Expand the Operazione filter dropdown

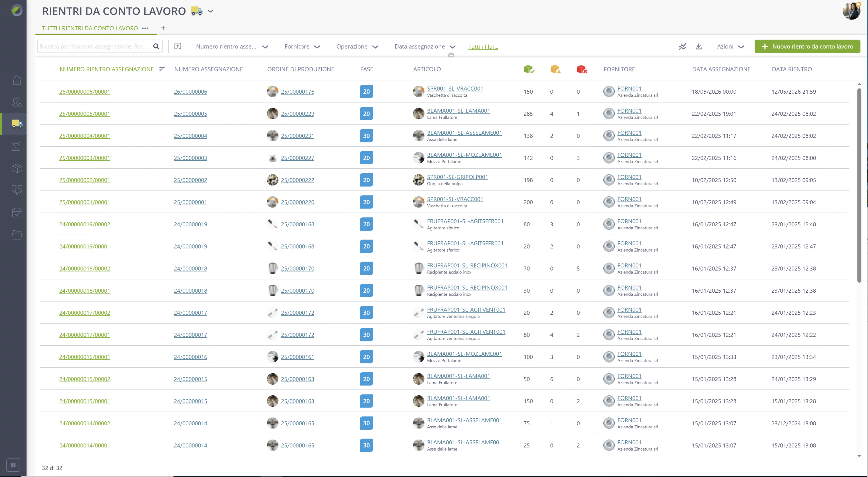[357, 46]
